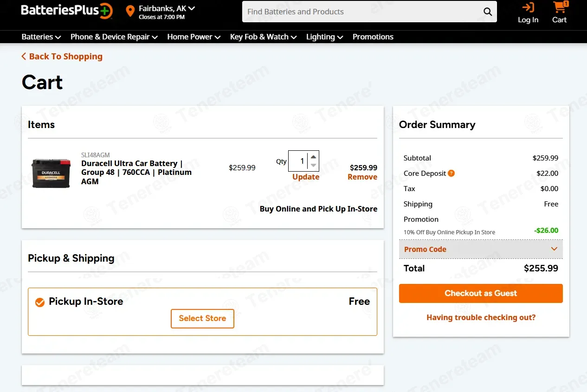Click the SLI48AGM product code
This screenshot has height=392, width=587.
96,155
